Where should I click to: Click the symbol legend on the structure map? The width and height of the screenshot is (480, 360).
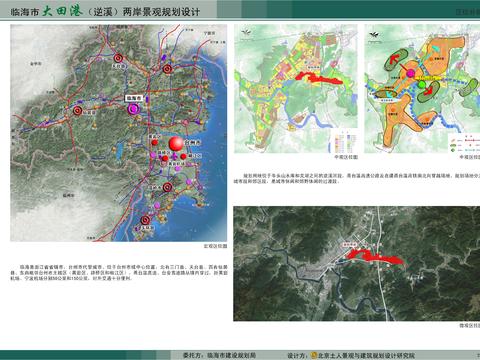464,143
